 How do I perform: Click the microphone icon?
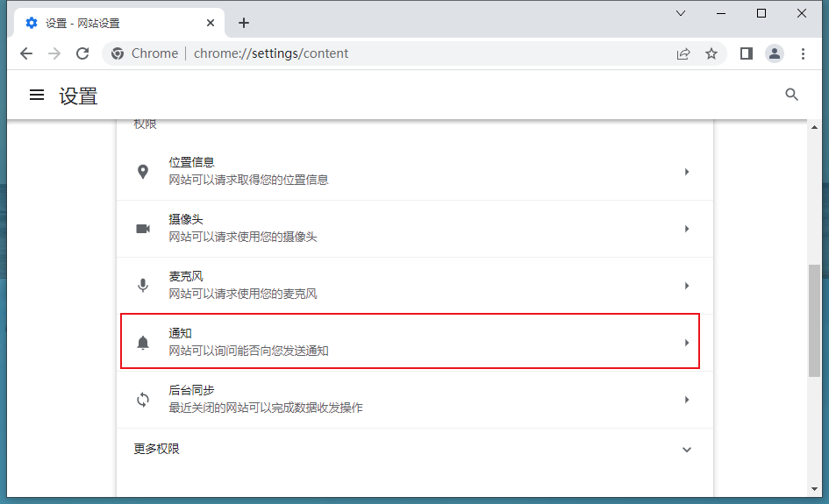click(x=143, y=286)
